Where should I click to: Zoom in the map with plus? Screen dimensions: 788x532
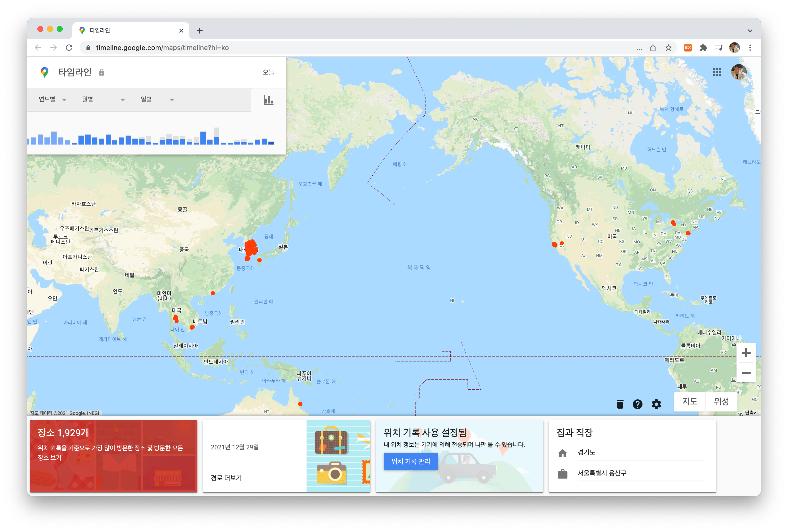pyautogui.click(x=746, y=353)
